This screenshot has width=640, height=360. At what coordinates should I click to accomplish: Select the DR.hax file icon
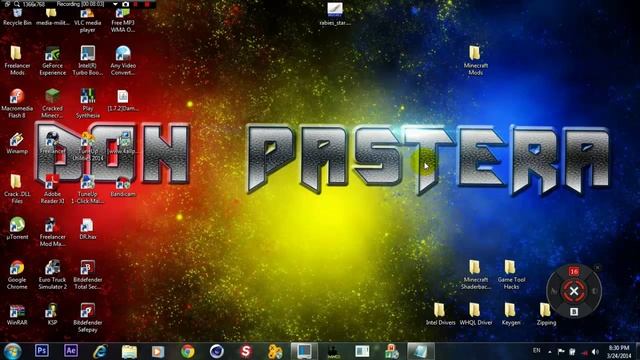(x=87, y=229)
